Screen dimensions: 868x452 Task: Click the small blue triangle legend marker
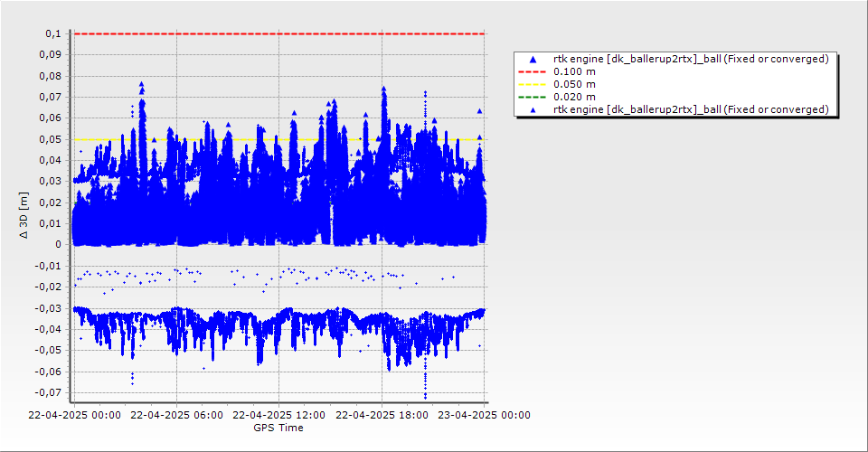click(x=533, y=110)
